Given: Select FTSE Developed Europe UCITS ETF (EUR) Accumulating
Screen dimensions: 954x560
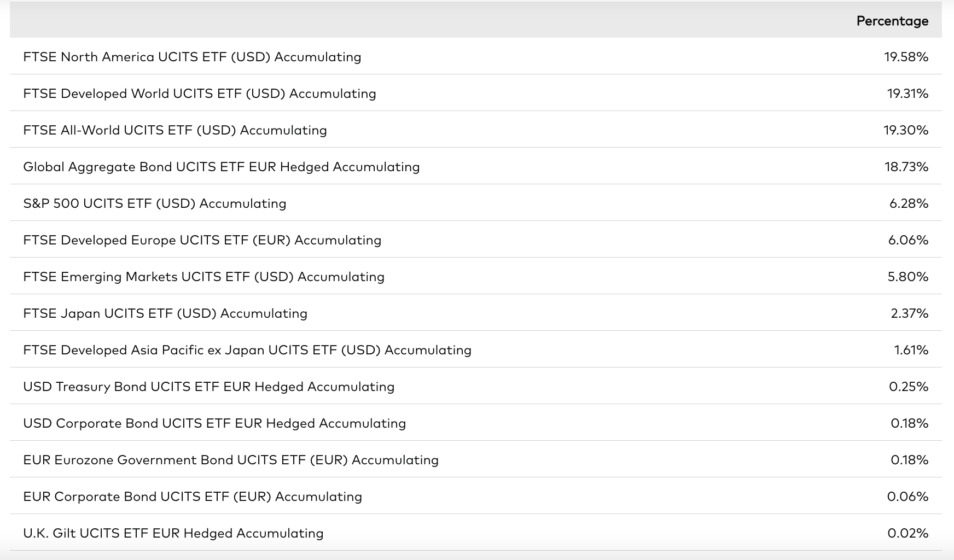Looking at the screenshot, I should pyautogui.click(x=202, y=240).
